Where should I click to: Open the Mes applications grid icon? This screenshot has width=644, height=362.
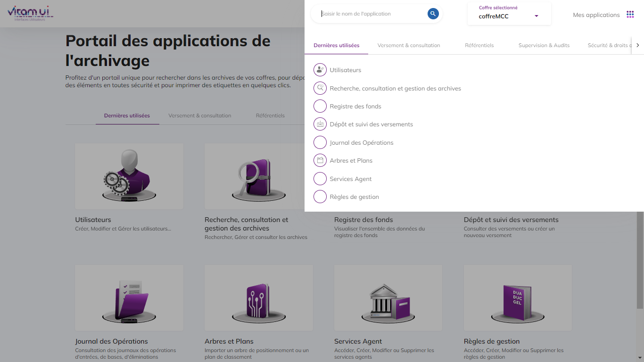point(630,15)
